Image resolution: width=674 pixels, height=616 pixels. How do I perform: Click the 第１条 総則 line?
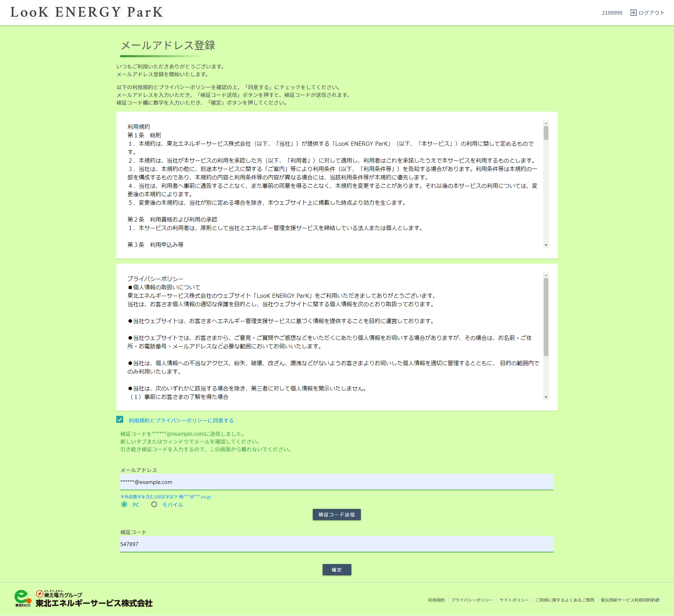click(144, 135)
